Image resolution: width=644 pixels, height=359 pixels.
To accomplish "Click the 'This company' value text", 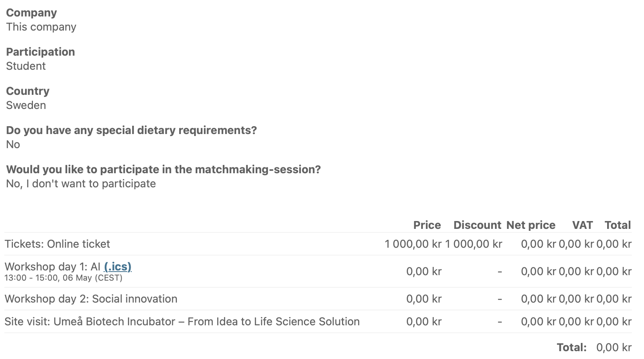I will 41,27.
